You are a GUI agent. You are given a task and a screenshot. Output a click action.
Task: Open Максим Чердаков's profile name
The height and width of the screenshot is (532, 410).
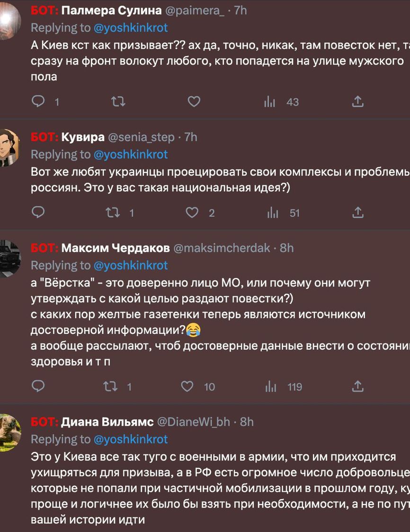click(x=116, y=248)
